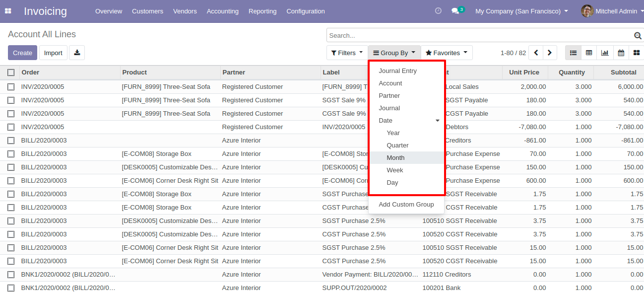This screenshot has width=644, height=292.
Task: Group by Journal
Action: click(406, 108)
